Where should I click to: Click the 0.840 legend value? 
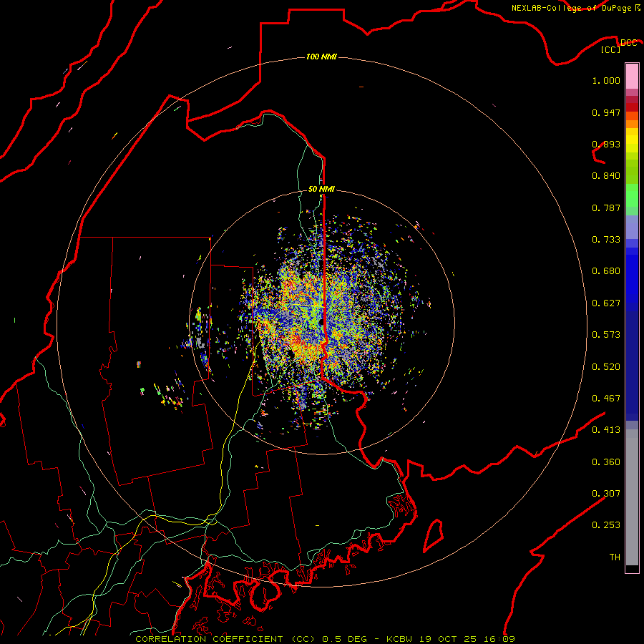tap(606, 176)
